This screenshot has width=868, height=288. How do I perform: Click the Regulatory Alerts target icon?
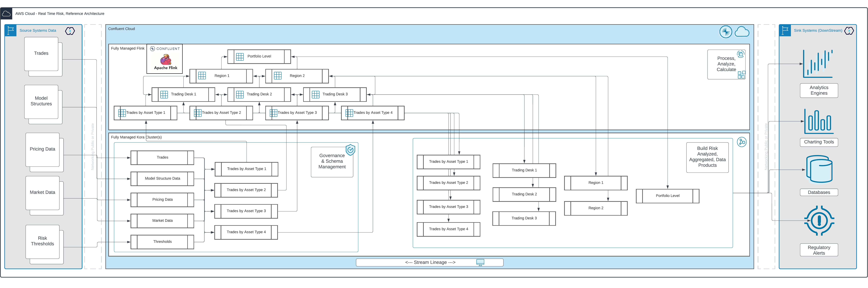819,221
